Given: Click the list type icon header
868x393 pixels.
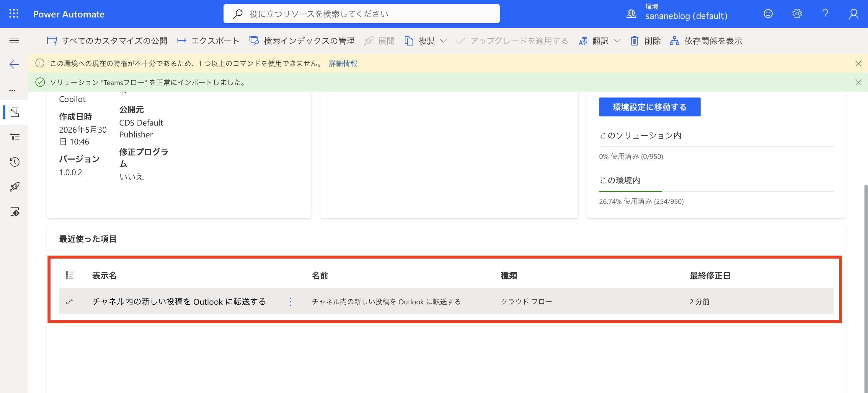Looking at the screenshot, I should pyautogui.click(x=70, y=275).
